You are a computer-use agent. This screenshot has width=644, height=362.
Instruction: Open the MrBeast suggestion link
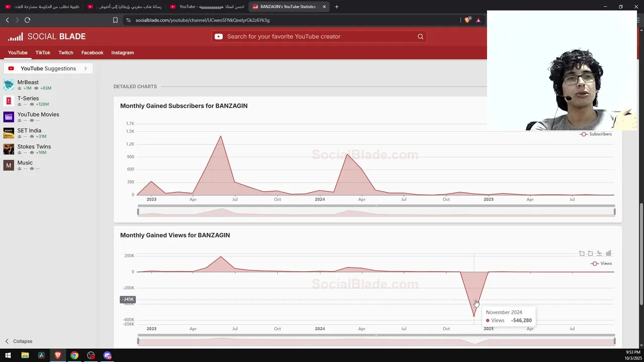pos(28,82)
